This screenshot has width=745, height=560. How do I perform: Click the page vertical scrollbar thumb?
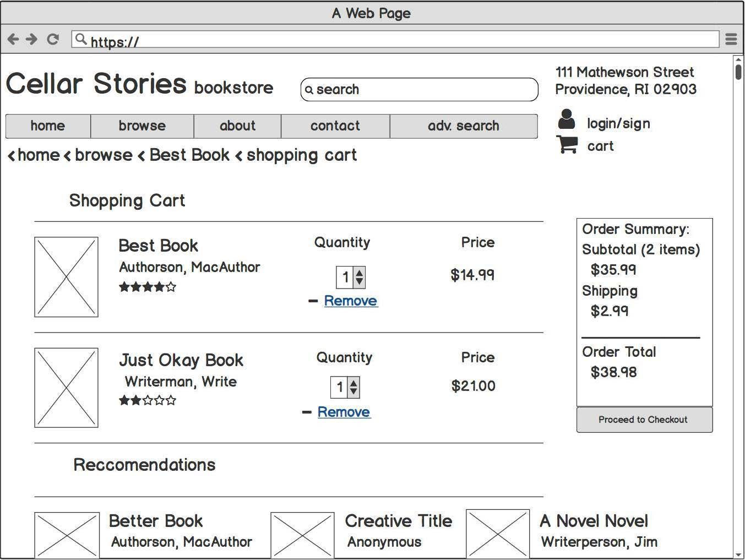pos(738,72)
